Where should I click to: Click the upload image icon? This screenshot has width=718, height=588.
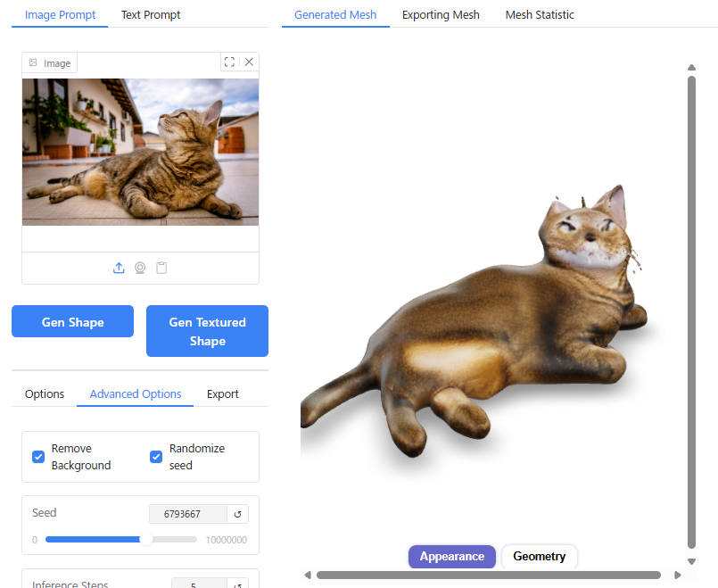tap(119, 268)
